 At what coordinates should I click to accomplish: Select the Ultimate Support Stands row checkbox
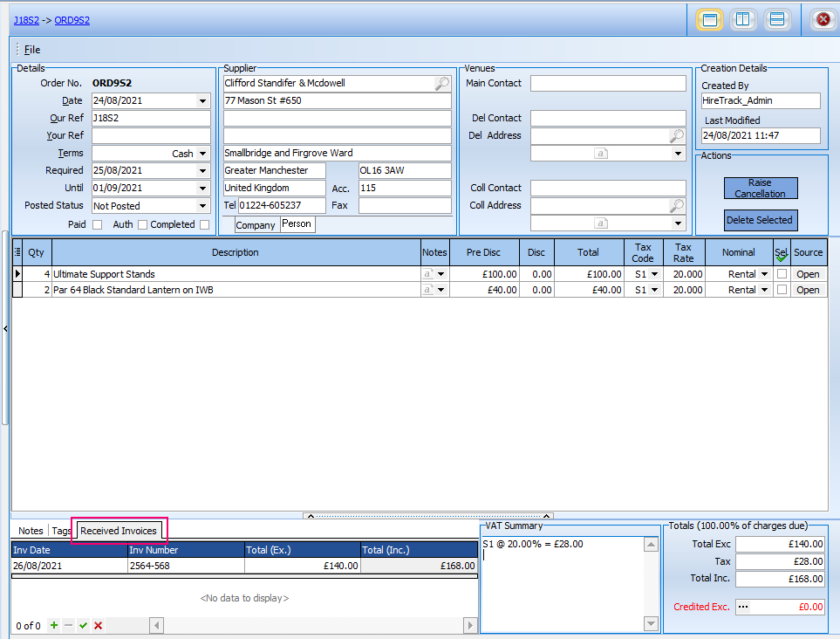782,274
